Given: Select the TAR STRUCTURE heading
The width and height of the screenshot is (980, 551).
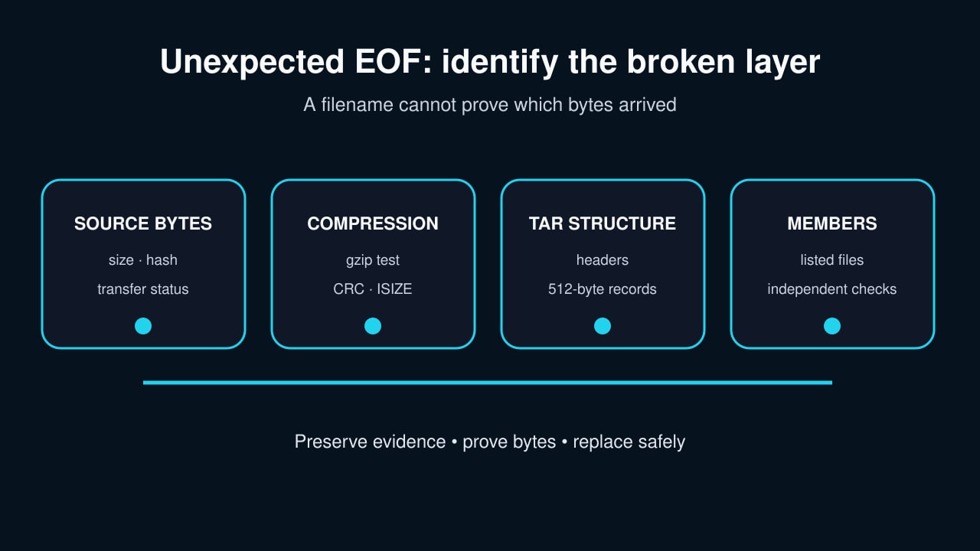Looking at the screenshot, I should pyautogui.click(x=603, y=223).
